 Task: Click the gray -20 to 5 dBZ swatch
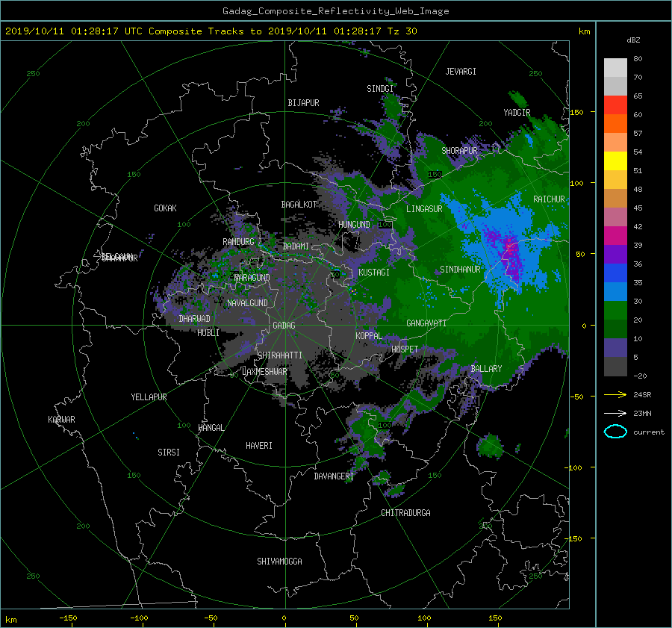click(x=615, y=367)
